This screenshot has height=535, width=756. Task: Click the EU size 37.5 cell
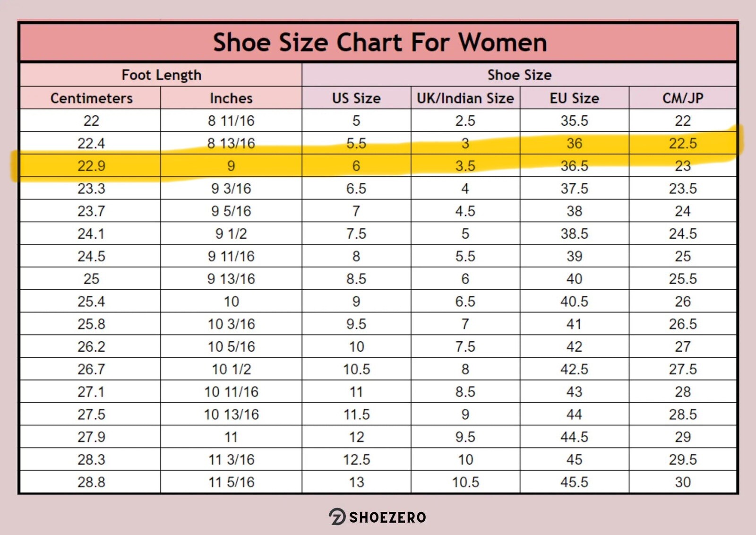coord(574,188)
